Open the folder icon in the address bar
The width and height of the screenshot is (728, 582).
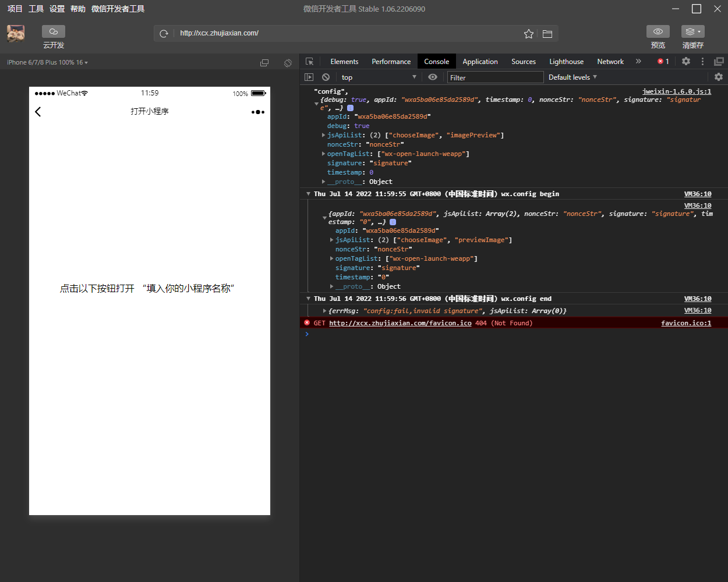pyautogui.click(x=547, y=34)
